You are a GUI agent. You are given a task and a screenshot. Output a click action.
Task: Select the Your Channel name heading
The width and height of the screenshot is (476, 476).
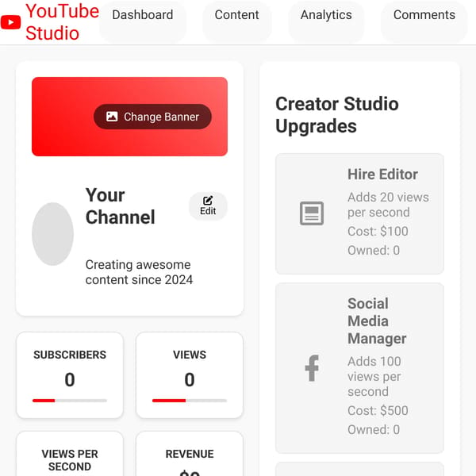click(121, 206)
